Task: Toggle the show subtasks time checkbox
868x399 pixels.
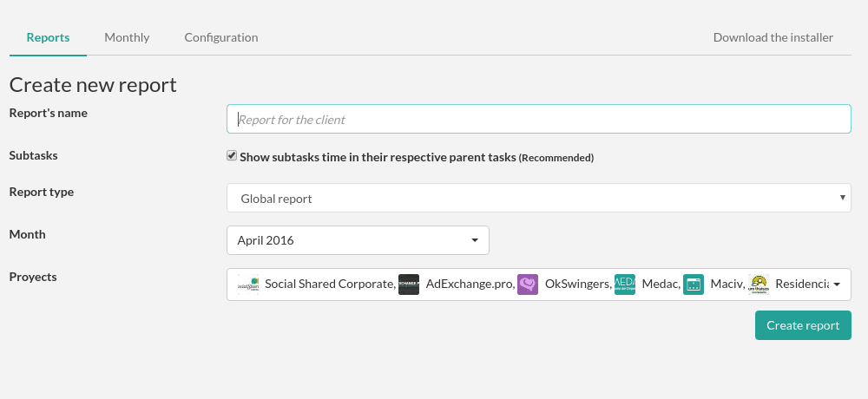Action: tap(232, 156)
